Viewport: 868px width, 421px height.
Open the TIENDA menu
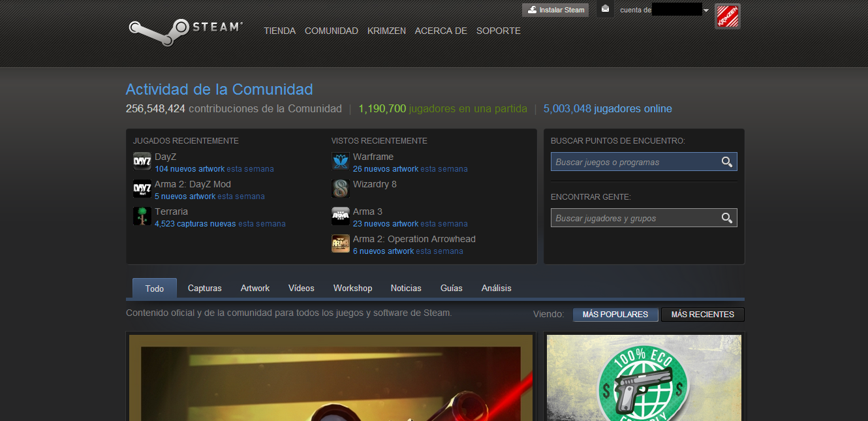(x=280, y=31)
